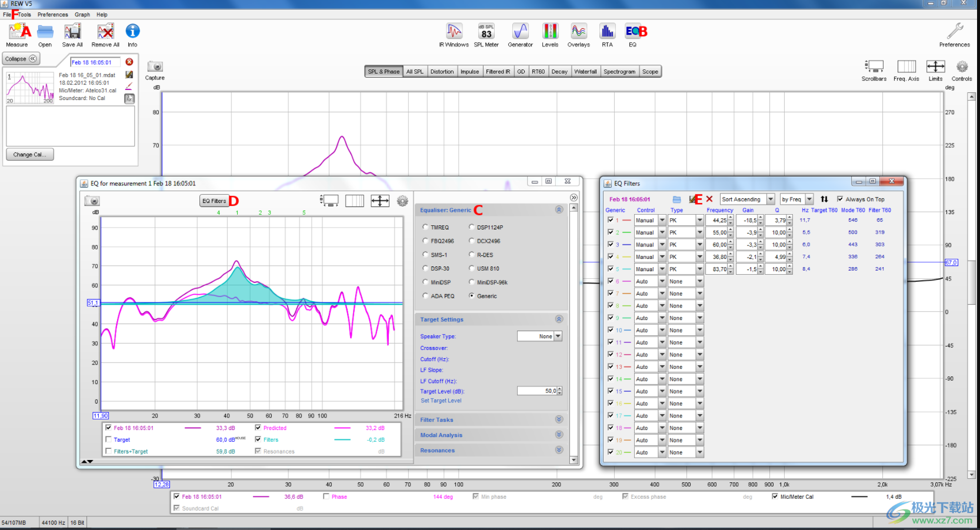The image size is (980, 530).
Task: Uncheck the Always On Top option
Action: (x=840, y=199)
